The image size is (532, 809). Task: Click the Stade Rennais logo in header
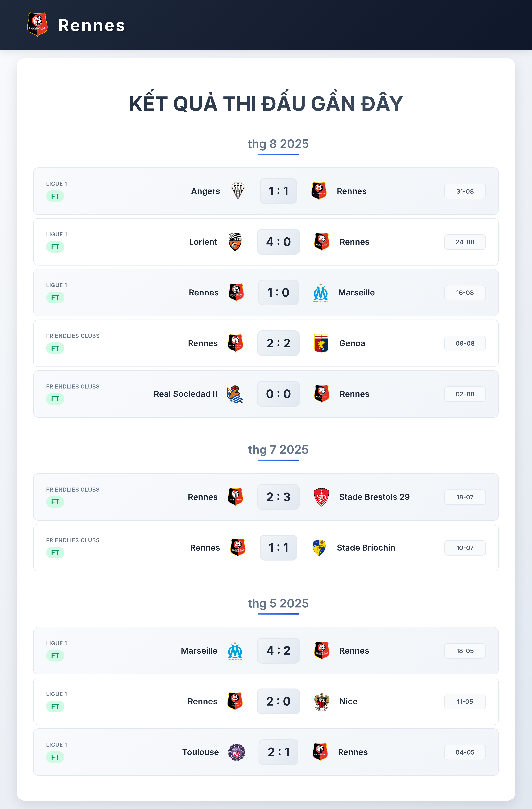tap(37, 25)
